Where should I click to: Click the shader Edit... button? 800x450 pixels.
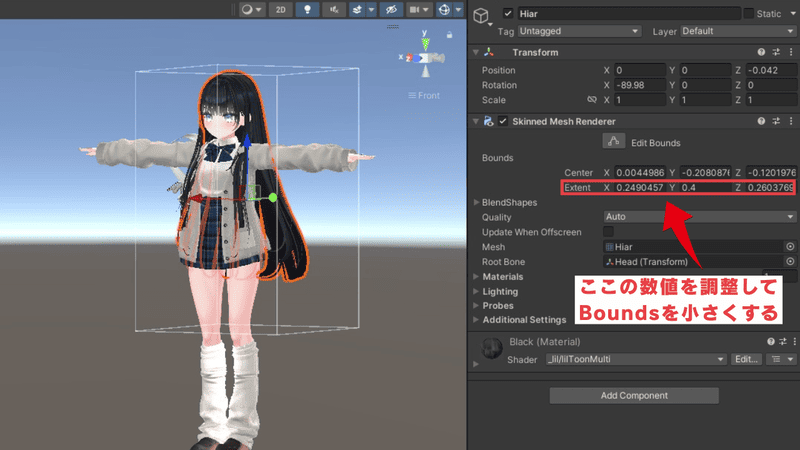746,359
